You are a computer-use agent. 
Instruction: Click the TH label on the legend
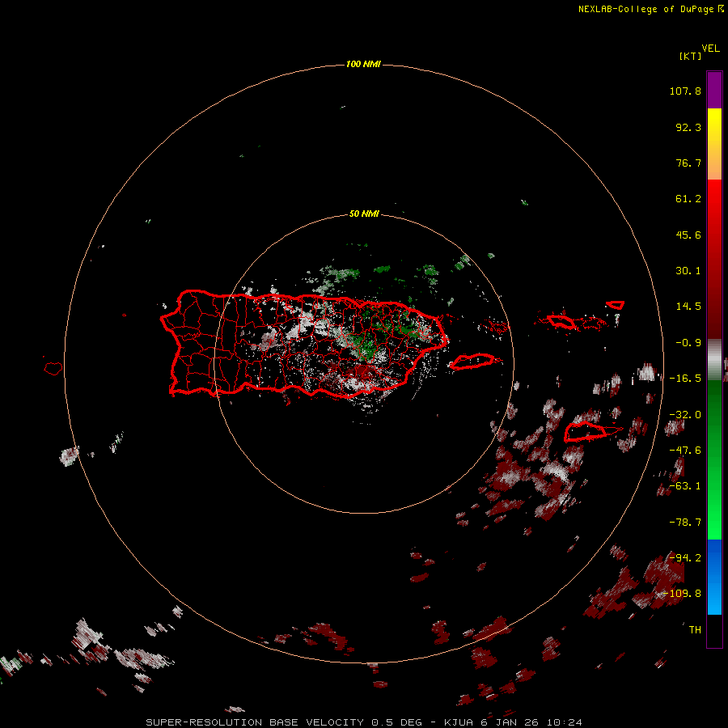[x=695, y=630]
